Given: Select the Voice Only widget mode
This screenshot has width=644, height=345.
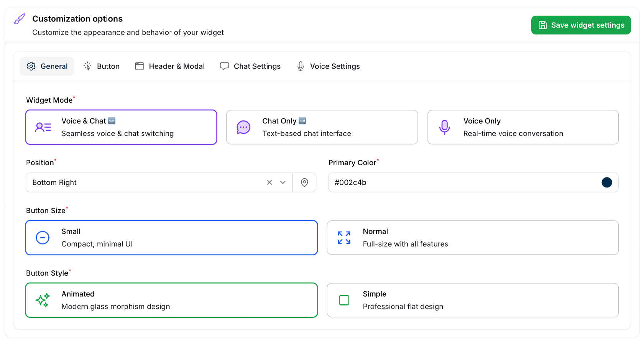Looking at the screenshot, I should [x=523, y=127].
